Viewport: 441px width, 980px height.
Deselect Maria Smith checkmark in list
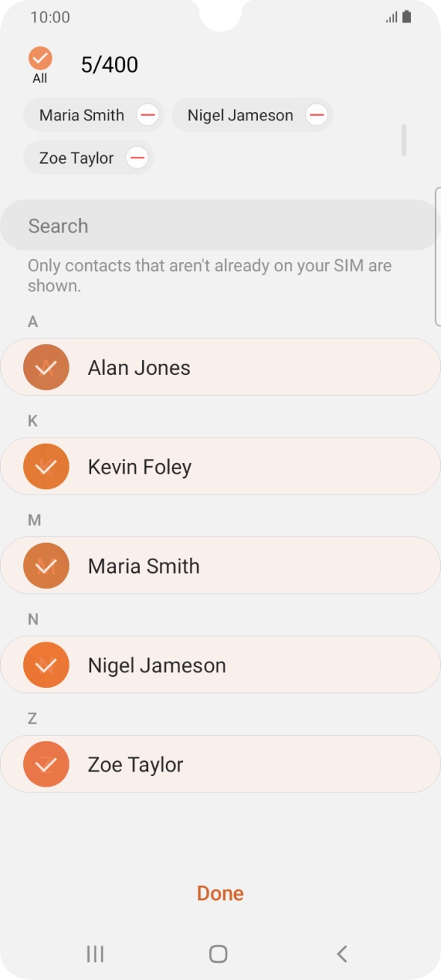coord(46,565)
